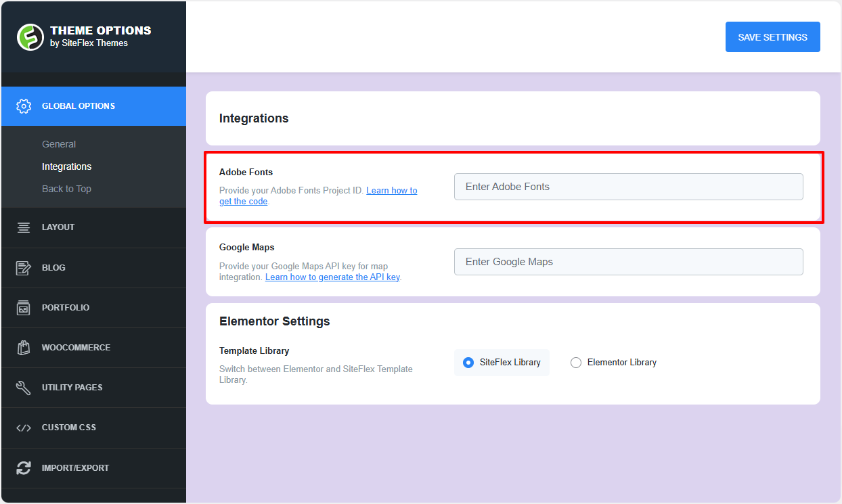The height and width of the screenshot is (504, 842).
Task: Select the SiteFlex Library radio option
Action: (x=468, y=363)
